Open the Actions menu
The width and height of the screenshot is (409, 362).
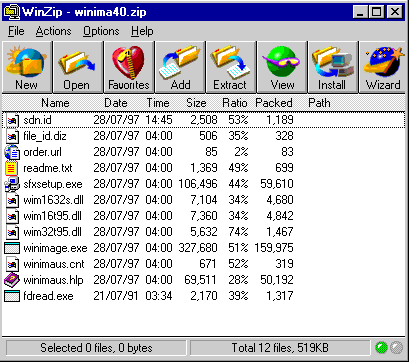click(x=53, y=31)
